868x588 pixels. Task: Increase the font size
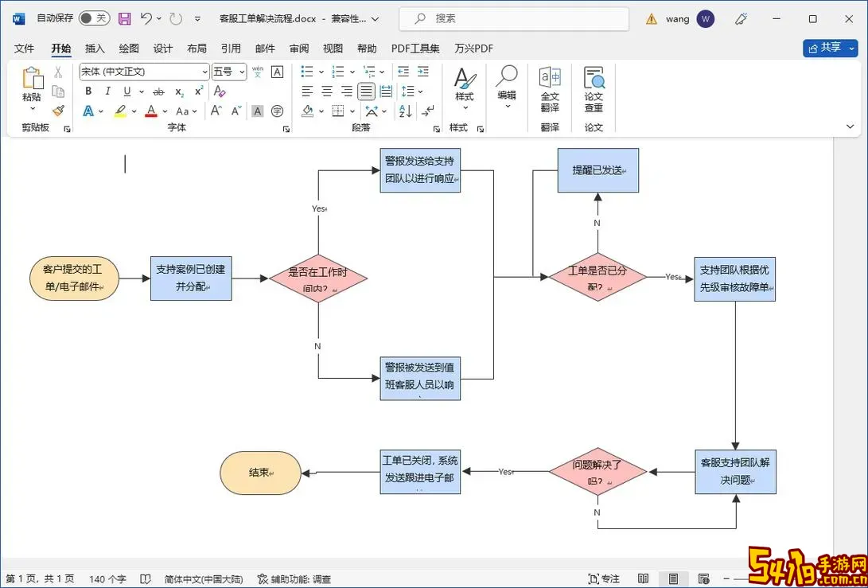tap(216, 111)
